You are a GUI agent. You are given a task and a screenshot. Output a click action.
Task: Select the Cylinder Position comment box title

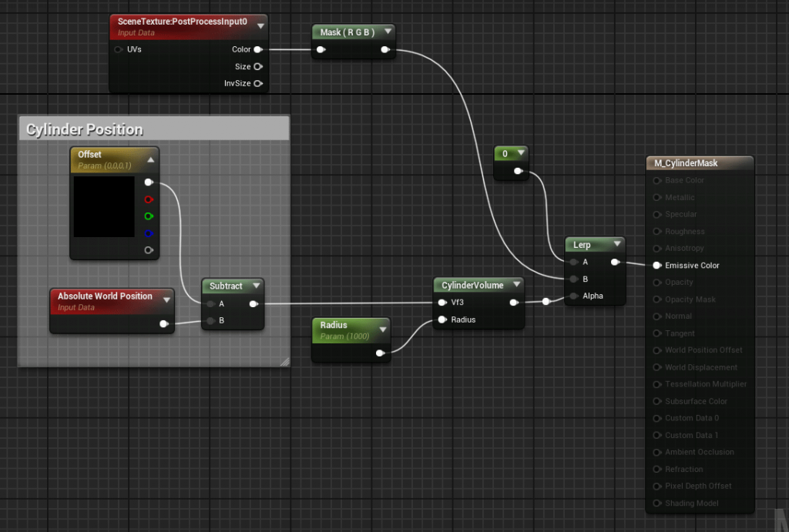(85, 129)
